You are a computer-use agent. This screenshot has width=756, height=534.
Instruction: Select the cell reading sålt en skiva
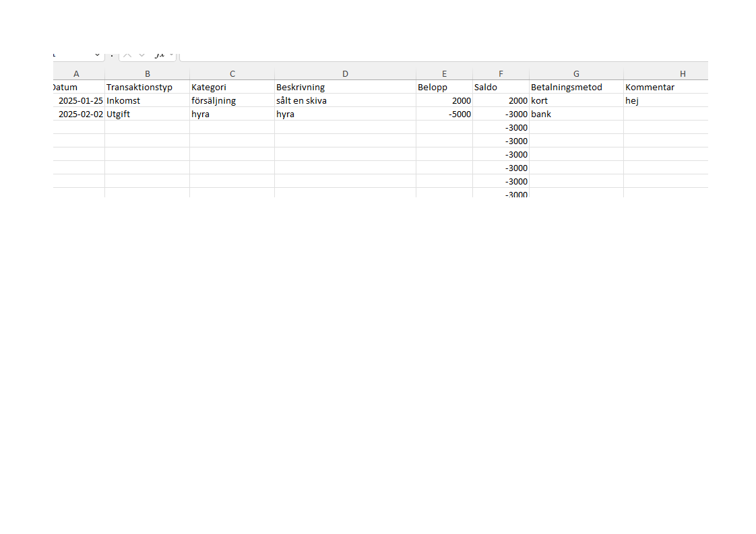point(345,101)
